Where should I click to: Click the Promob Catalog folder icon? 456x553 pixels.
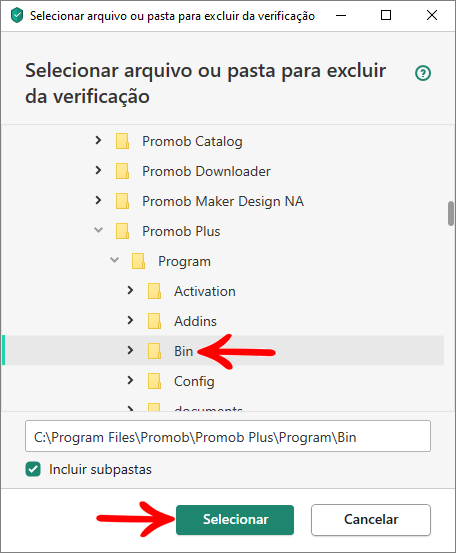(x=122, y=141)
